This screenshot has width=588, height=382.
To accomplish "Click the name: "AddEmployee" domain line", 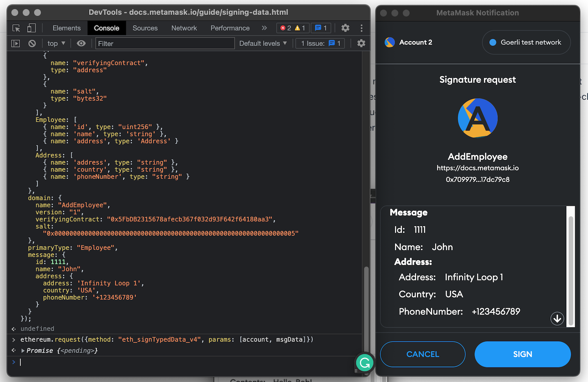I will pos(73,205).
